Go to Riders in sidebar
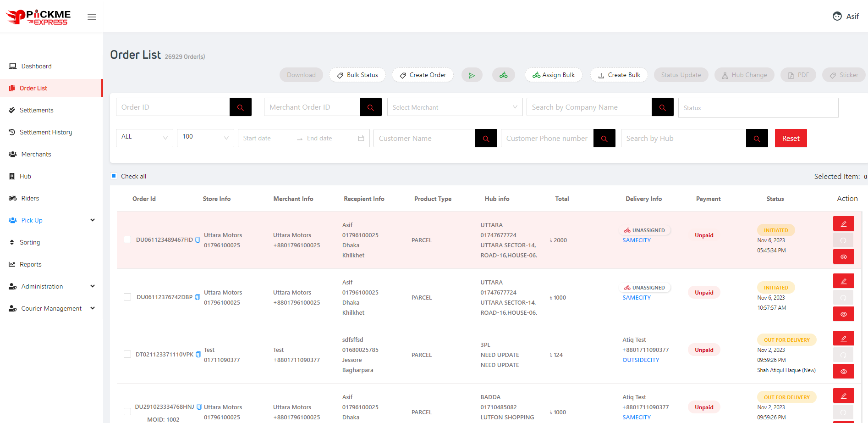 (x=30, y=198)
